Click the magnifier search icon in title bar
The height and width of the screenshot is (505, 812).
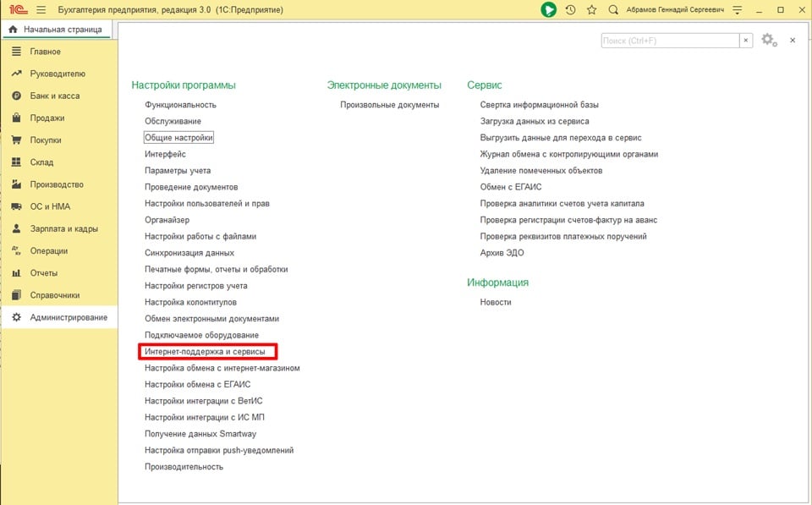613,10
